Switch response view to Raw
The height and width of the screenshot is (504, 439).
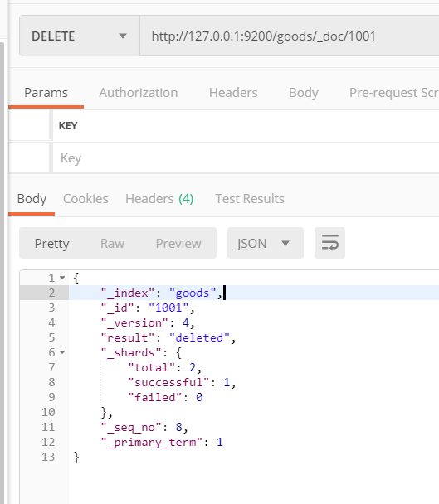tap(112, 244)
